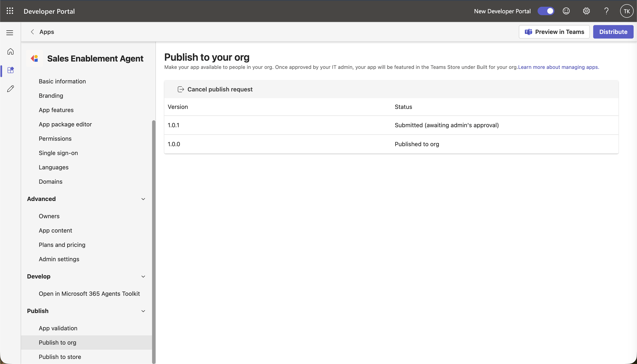
Task: Go to Home in the left rail
Action: click(x=10, y=51)
